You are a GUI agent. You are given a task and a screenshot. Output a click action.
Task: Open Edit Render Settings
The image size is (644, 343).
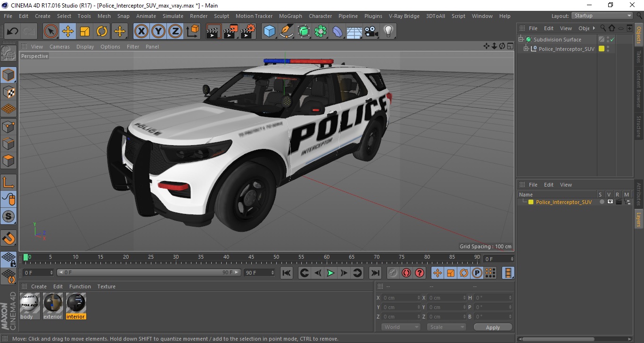click(248, 32)
